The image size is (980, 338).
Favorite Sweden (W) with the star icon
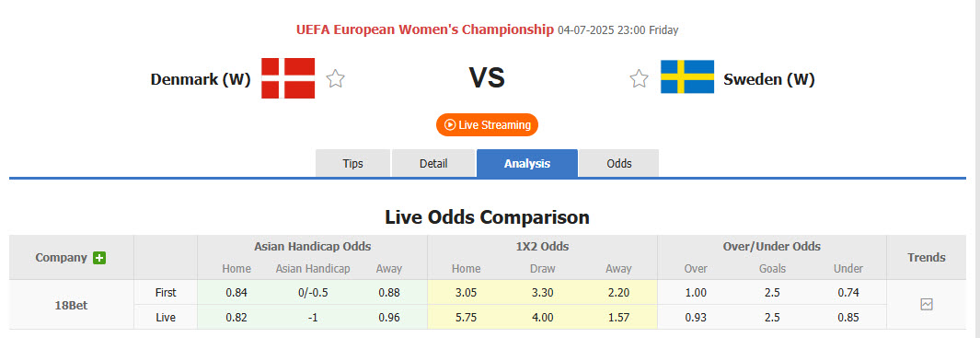coord(639,79)
